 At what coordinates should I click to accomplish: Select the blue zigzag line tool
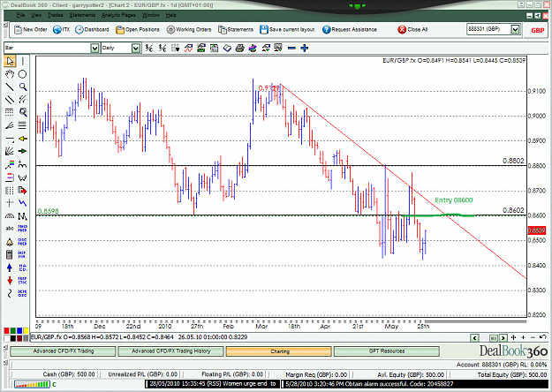[x=23, y=203]
